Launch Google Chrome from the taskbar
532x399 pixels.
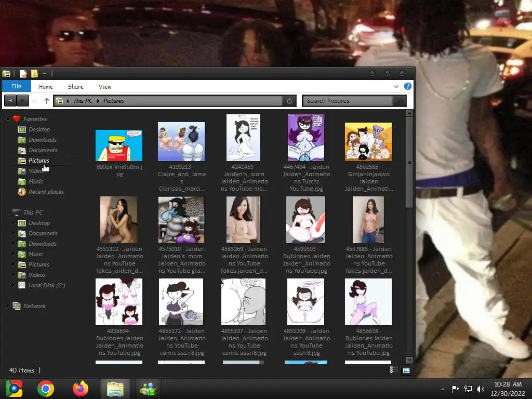(x=46, y=389)
